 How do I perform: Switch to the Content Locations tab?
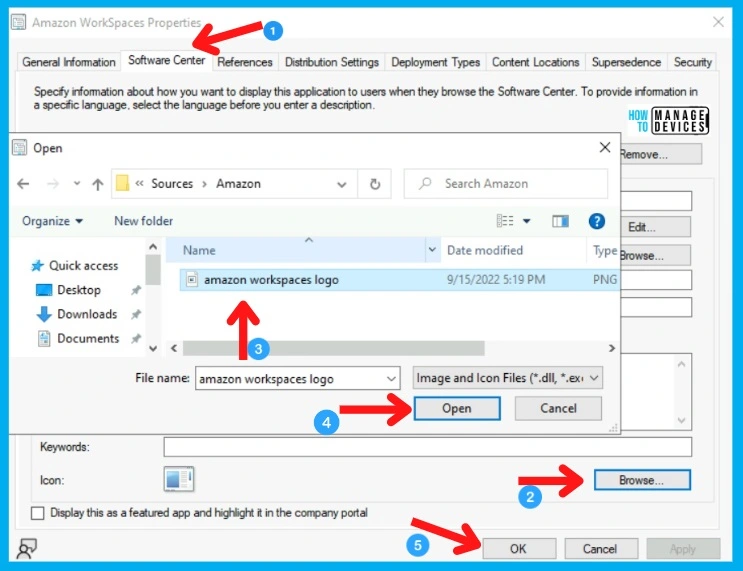tap(535, 62)
